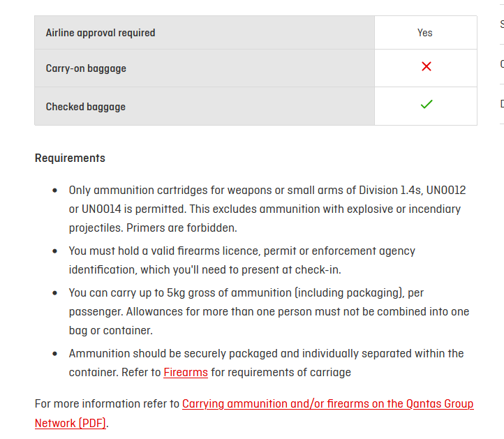Viewport: 504px width, 439px height.
Task: Open the Firearms link
Action: 186,373
